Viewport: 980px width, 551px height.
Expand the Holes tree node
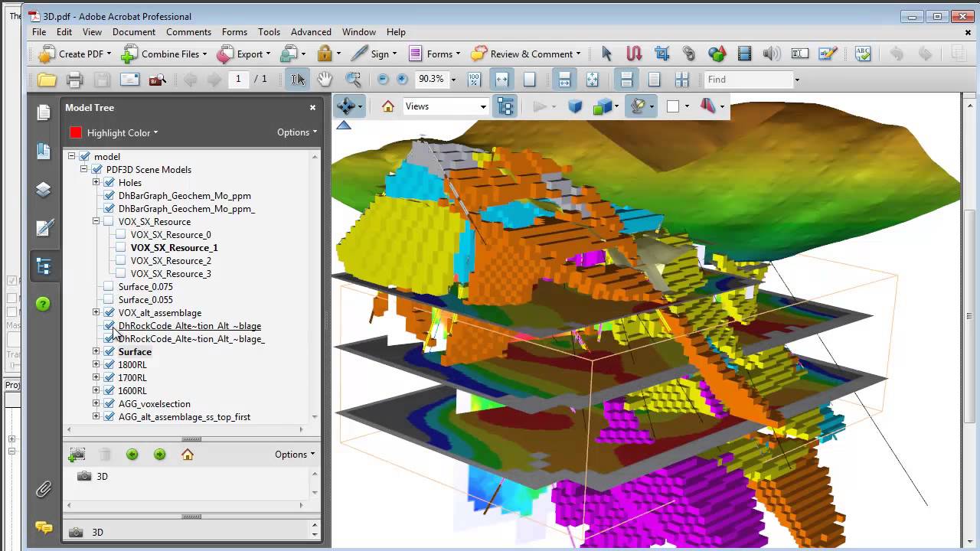(96, 182)
